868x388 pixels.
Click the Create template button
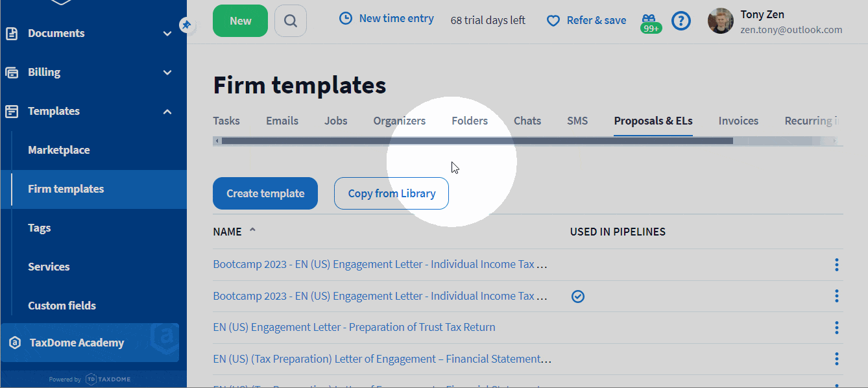(x=265, y=193)
